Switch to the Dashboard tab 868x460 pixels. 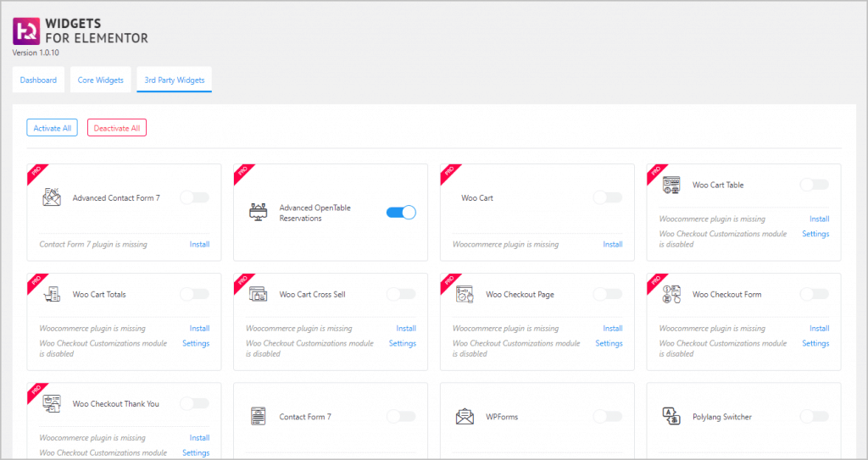(38, 80)
